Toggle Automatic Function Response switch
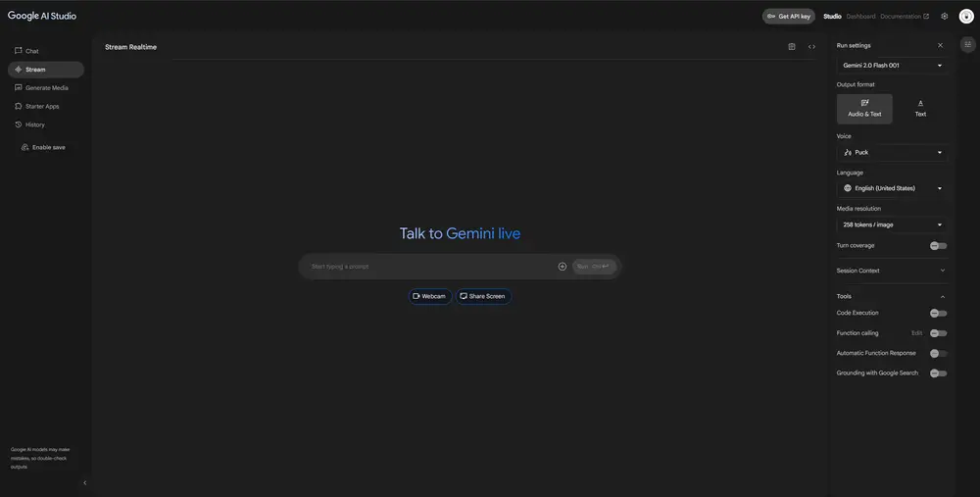Viewport: 980px width, 497px height. click(938, 353)
